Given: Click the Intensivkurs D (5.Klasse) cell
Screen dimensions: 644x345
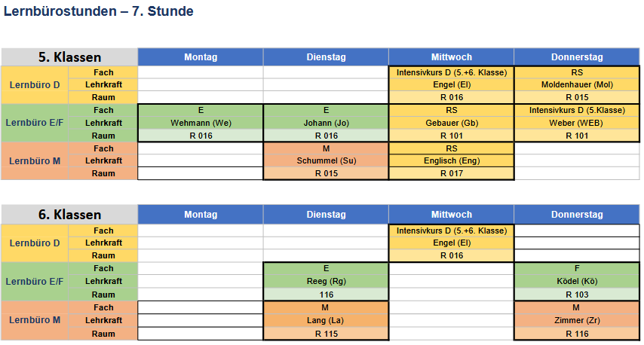Looking at the screenshot, I should point(577,110).
